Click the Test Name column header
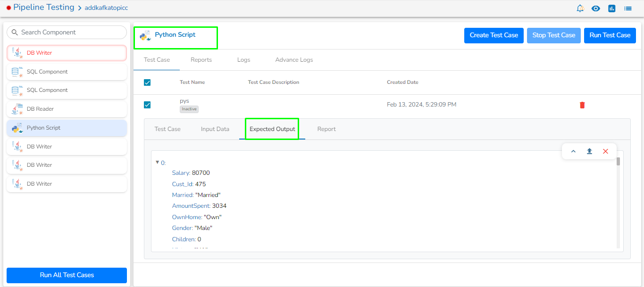The height and width of the screenshot is (287, 644). (x=192, y=82)
